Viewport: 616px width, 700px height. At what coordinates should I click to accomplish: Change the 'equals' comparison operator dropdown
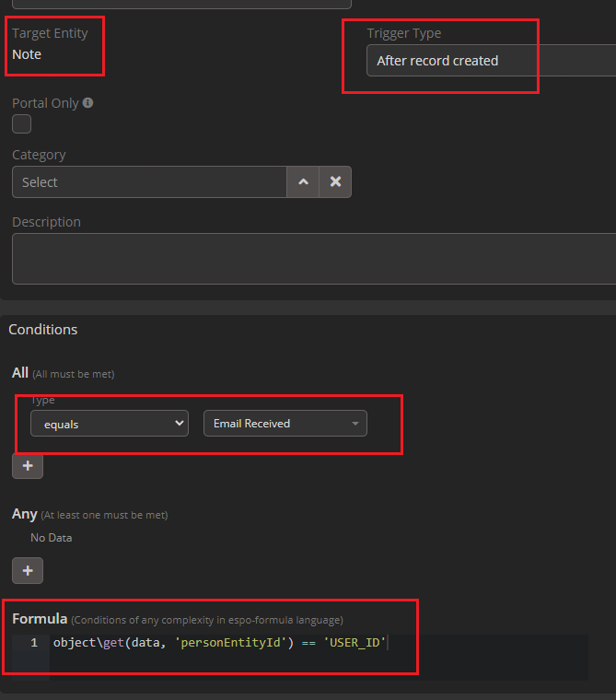[x=110, y=424]
